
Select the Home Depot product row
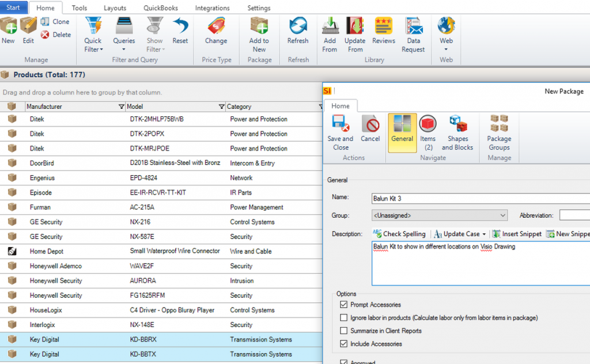click(161, 251)
